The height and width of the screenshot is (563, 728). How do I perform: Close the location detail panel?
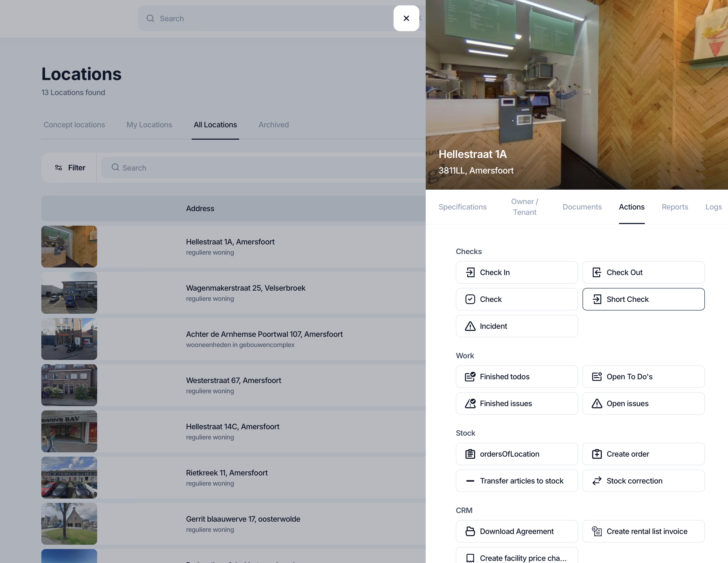[x=406, y=18]
